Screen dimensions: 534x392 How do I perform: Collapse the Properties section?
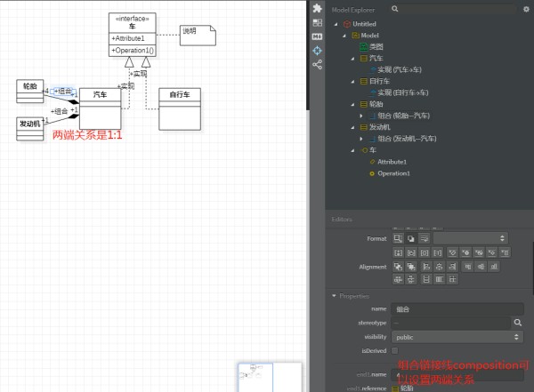[x=334, y=296]
